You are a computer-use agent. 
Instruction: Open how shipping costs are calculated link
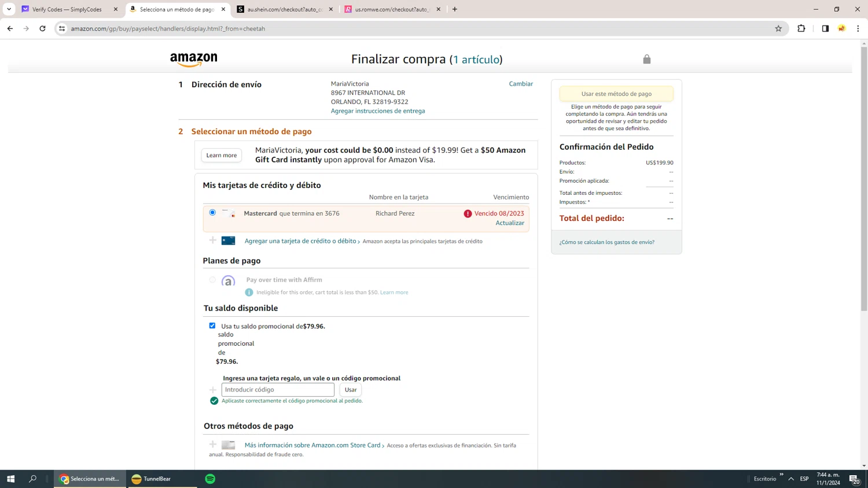point(607,242)
